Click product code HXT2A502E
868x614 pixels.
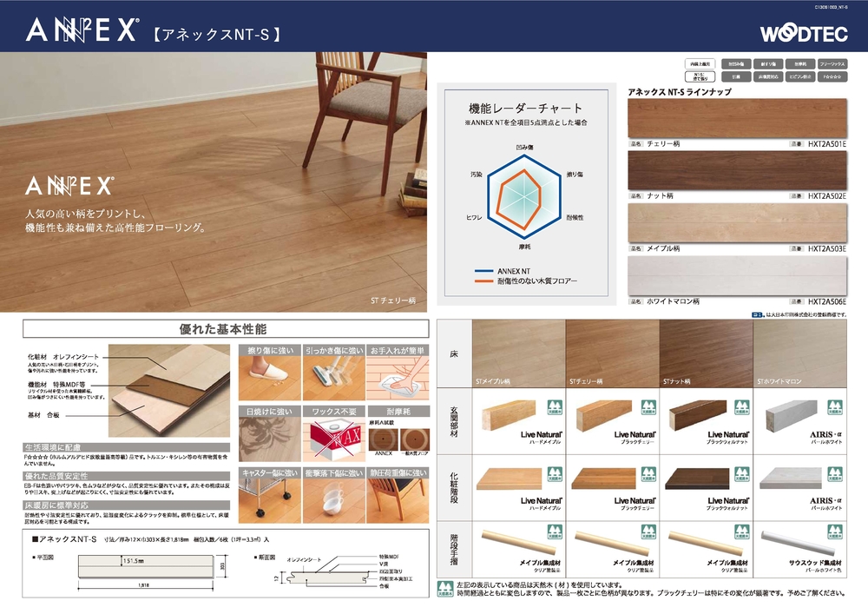pos(827,196)
